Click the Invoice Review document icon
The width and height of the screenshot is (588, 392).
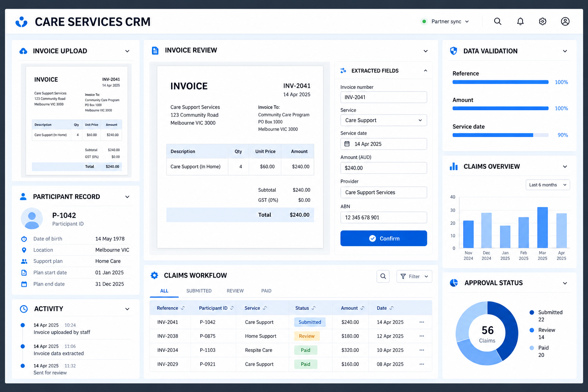click(x=155, y=51)
